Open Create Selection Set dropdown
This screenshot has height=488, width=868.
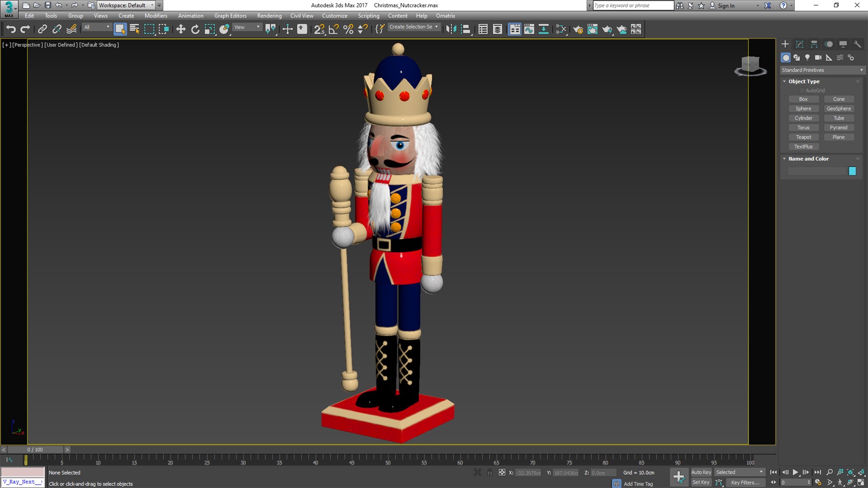414,27
